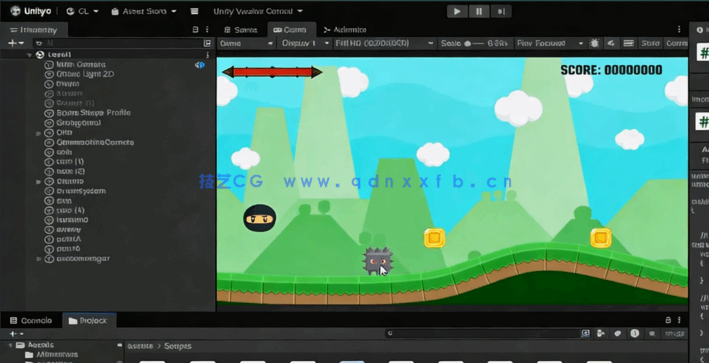Viewport: 709px width, 363px height.
Task: Click the Play button in the toolbar
Action: click(x=457, y=11)
